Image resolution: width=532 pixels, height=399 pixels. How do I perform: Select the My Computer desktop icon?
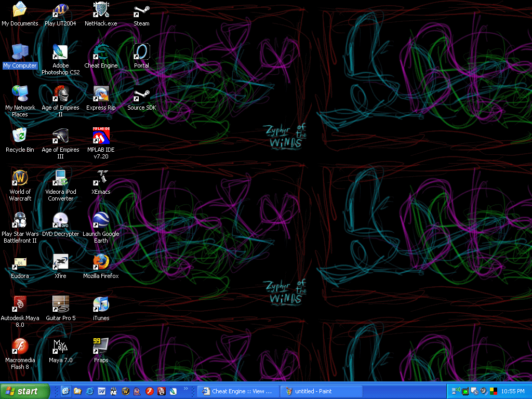pos(20,56)
